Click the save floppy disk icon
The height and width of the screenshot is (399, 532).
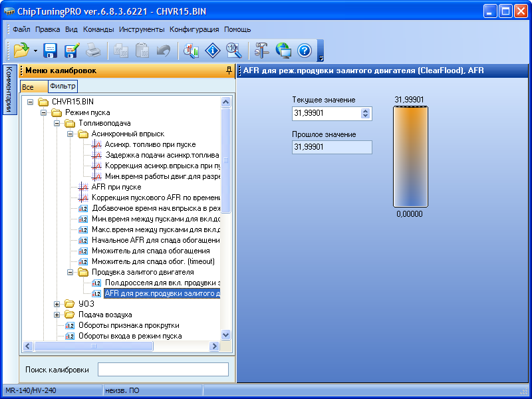[51, 50]
